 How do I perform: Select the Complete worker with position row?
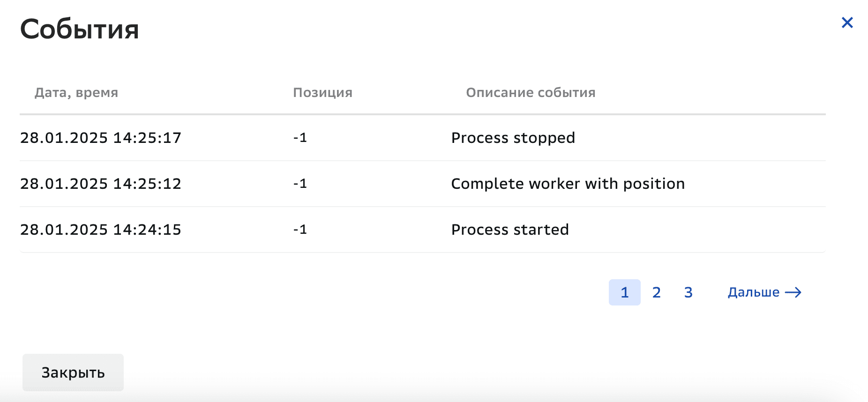tap(422, 184)
